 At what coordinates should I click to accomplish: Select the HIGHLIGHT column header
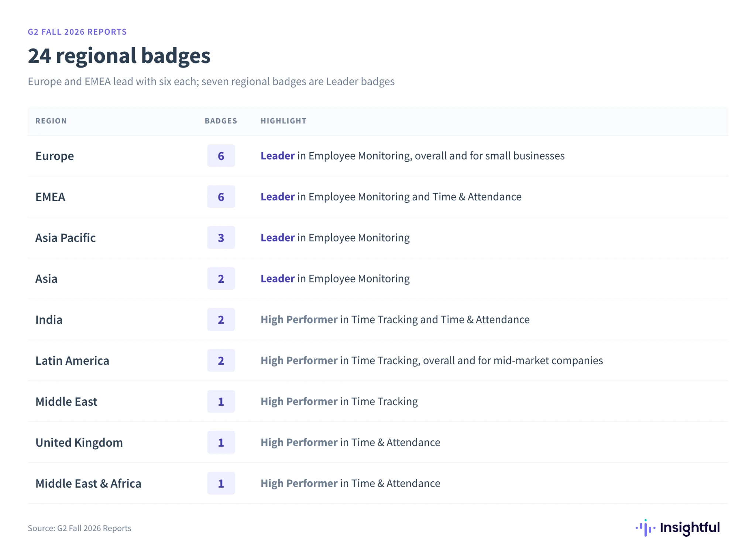tap(283, 121)
